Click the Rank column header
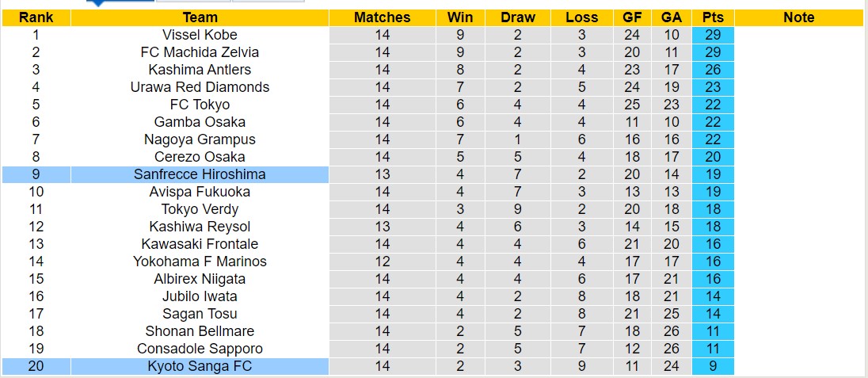868x378 pixels. [x=36, y=17]
